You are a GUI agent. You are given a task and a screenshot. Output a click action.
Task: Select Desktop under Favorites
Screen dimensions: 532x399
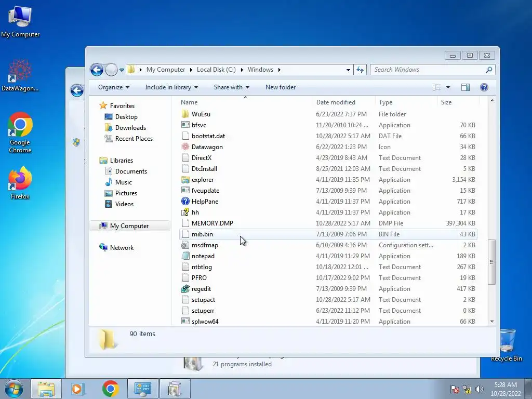click(126, 117)
